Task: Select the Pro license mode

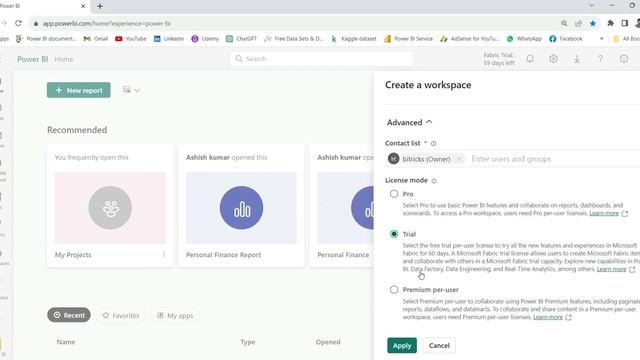Action: point(394,194)
